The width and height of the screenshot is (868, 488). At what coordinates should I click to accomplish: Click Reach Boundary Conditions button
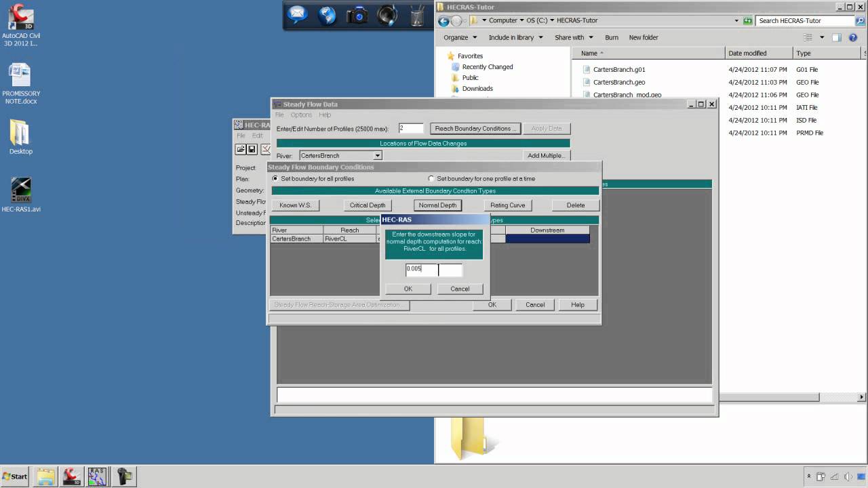coord(475,129)
